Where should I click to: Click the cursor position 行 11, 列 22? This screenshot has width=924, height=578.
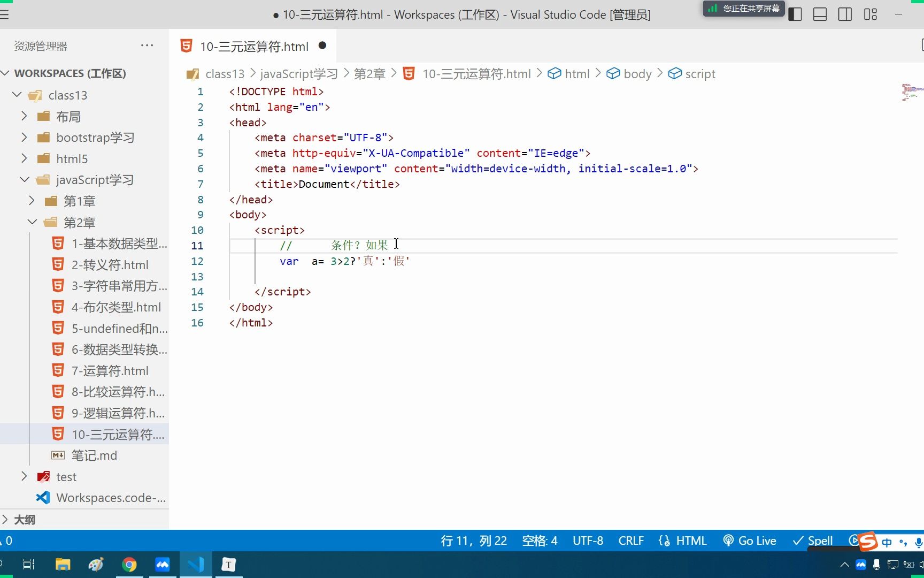[473, 541]
